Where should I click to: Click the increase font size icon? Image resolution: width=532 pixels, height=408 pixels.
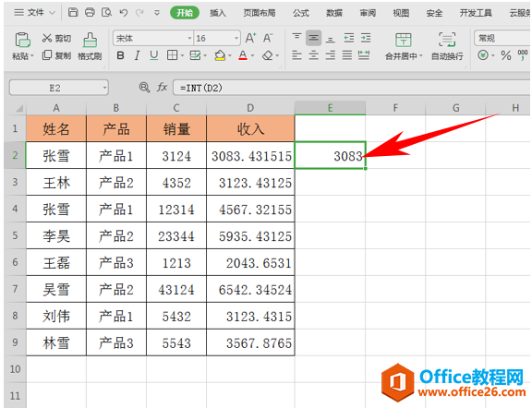click(x=250, y=38)
